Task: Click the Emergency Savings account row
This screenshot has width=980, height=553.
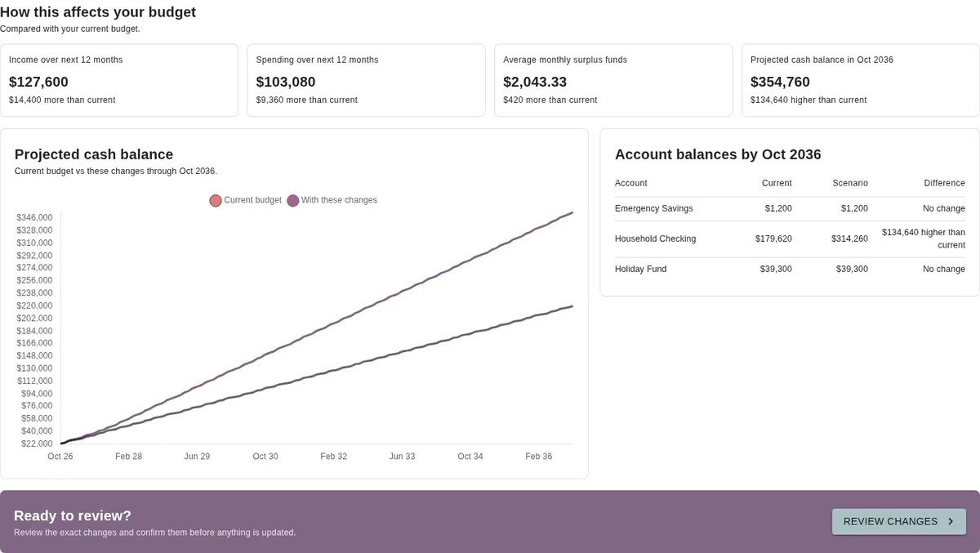Action: (790, 208)
